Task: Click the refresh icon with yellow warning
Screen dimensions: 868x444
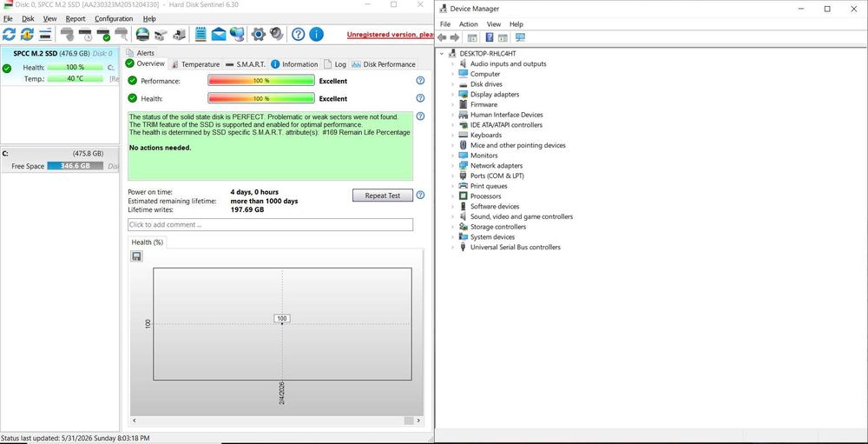Action: [x=27, y=35]
